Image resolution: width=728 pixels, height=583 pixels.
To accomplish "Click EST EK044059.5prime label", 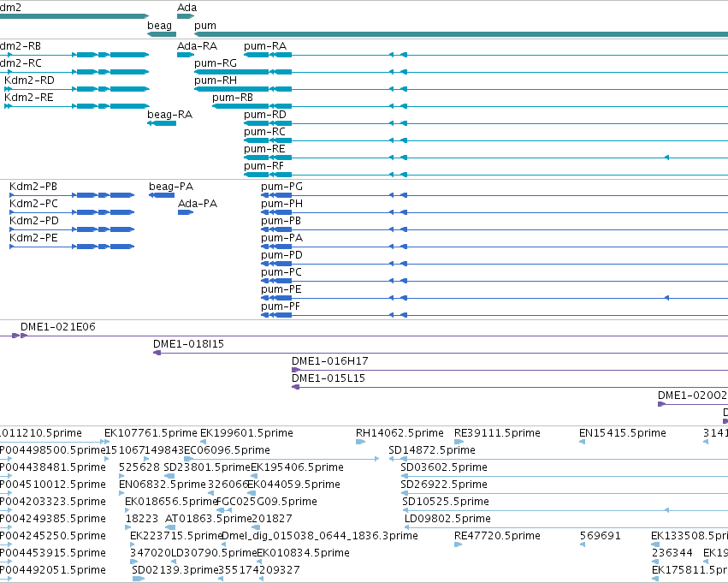I will click(294, 485).
